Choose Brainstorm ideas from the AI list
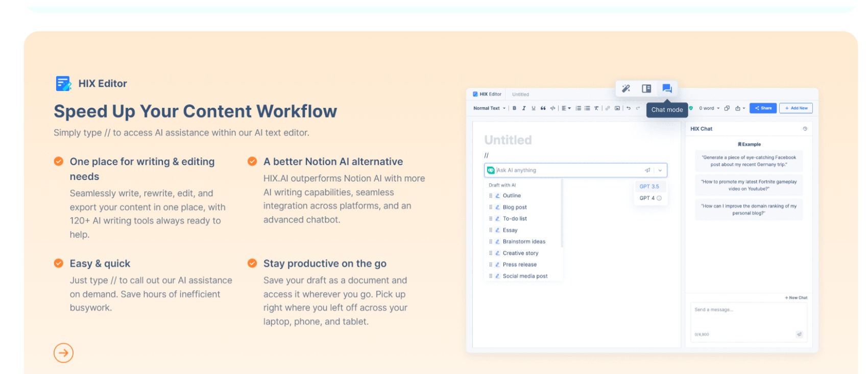Viewport: 868px width, 374px height. 523,242
